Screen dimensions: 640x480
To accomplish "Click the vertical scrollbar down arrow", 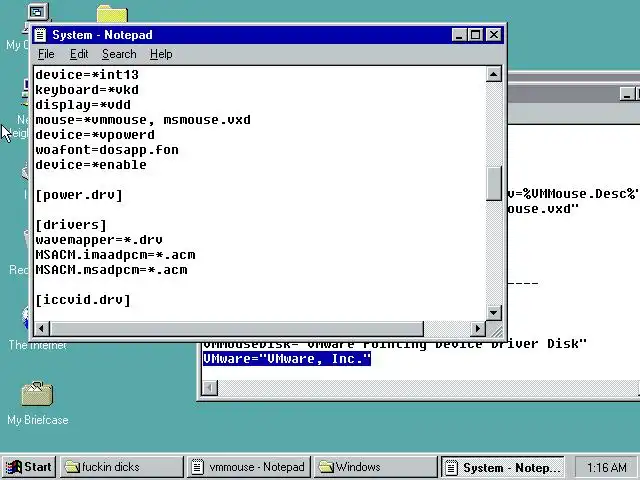I will click(x=493, y=313).
